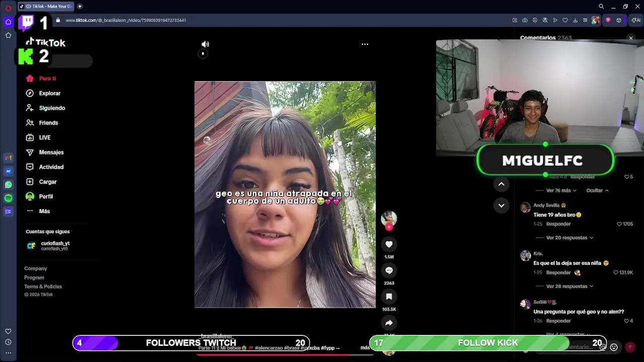Reply to Sofiiiii's comment
Viewport: 644px width, 362px height.
558,321
